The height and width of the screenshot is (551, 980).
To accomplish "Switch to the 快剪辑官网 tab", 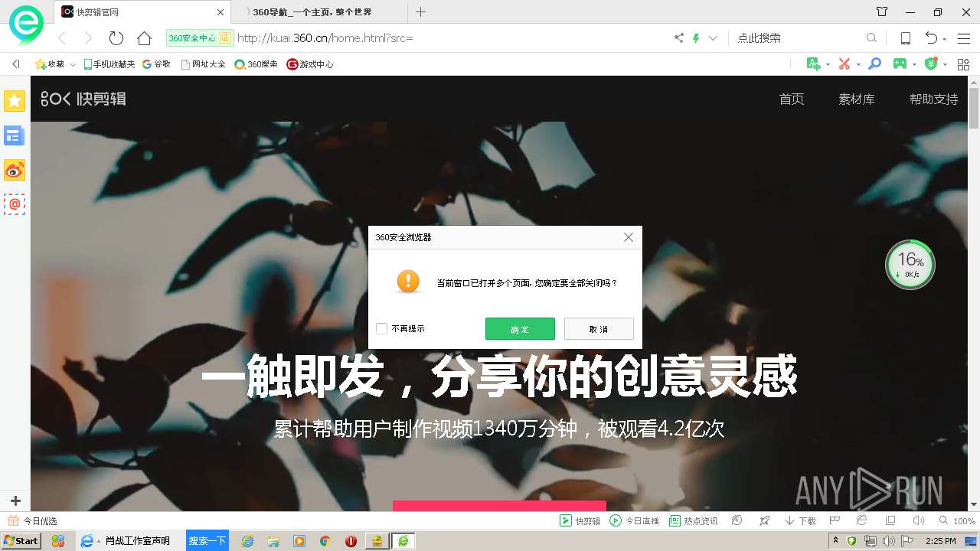I will click(142, 11).
